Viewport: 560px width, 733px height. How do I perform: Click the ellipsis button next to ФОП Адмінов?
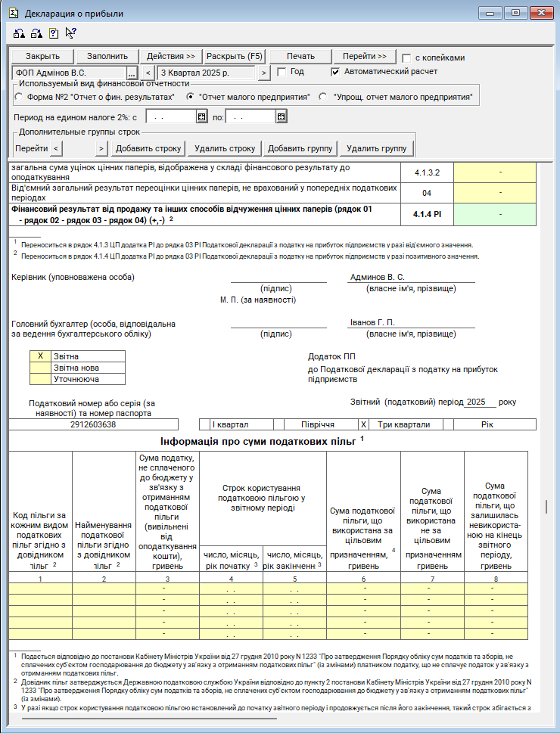pyautogui.click(x=132, y=73)
